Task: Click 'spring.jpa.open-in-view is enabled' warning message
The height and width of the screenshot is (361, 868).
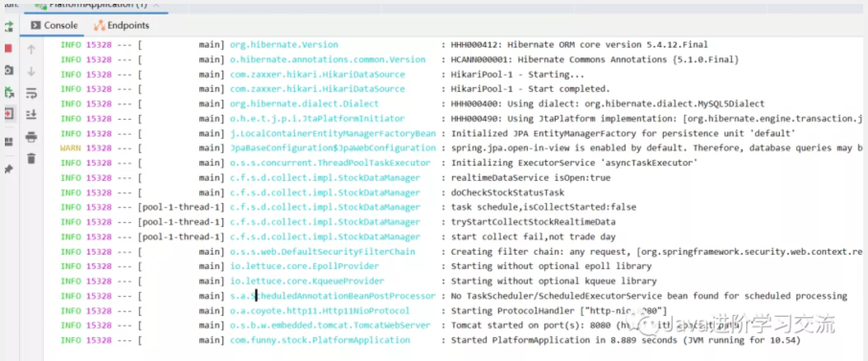Action: tap(656, 148)
